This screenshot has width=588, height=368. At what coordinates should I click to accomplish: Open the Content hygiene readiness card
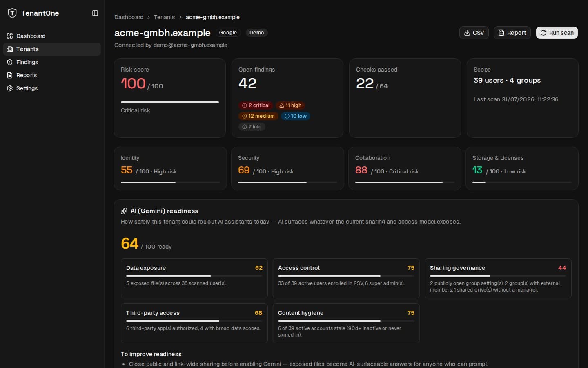[x=346, y=323]
